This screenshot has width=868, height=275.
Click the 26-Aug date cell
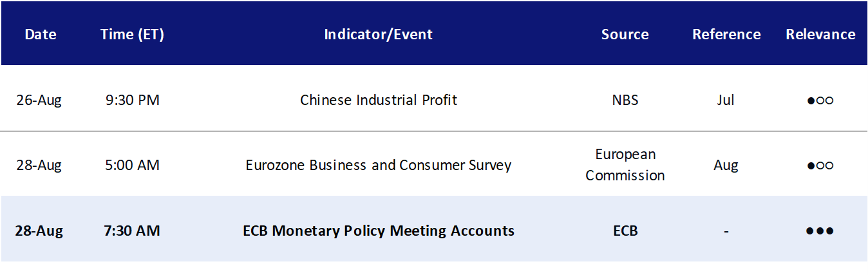[x=39, y=100]
